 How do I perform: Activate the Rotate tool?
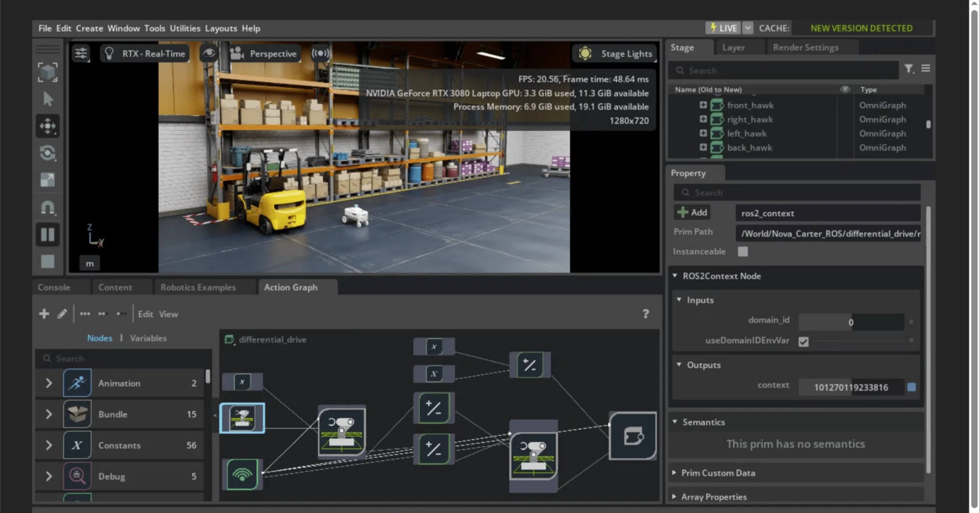tap(47, 153)
